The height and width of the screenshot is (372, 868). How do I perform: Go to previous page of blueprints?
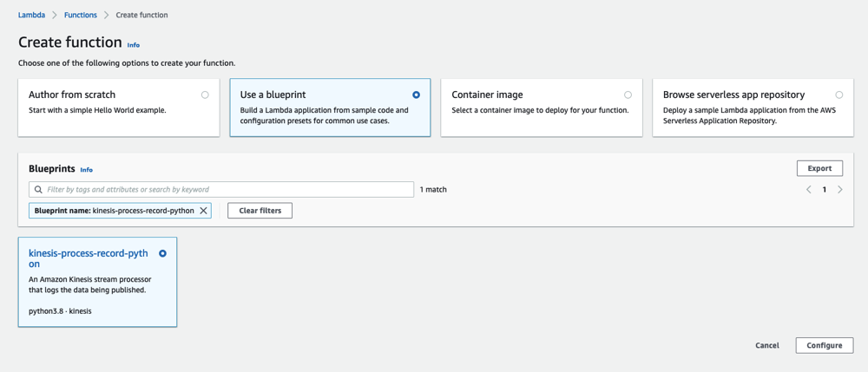point(809,189)
